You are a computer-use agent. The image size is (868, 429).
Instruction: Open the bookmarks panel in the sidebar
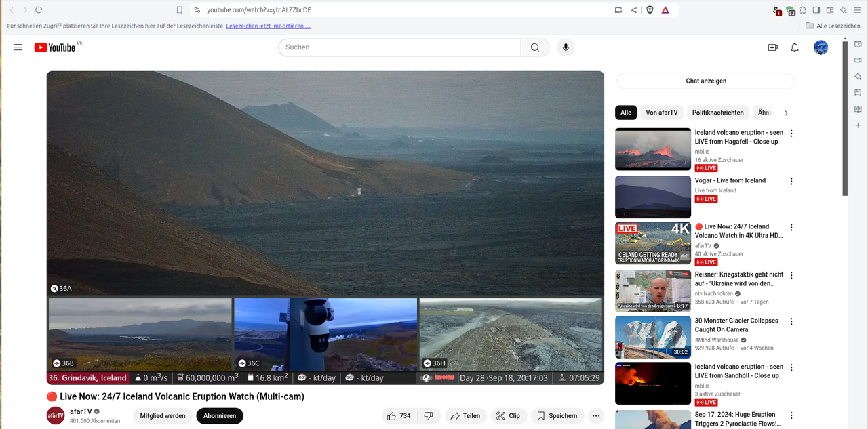[858, 93]
